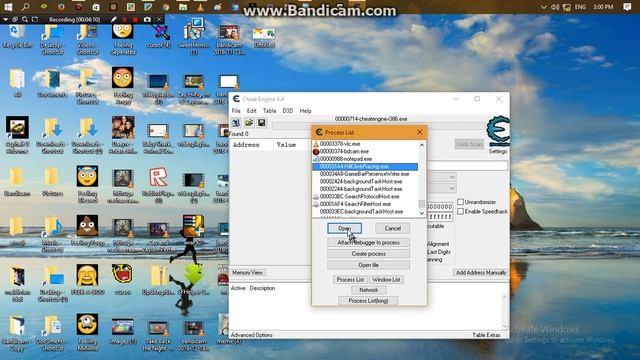The image size is (640, 360).
Task: Click Open file button
Action: click(x=369, y=265)
